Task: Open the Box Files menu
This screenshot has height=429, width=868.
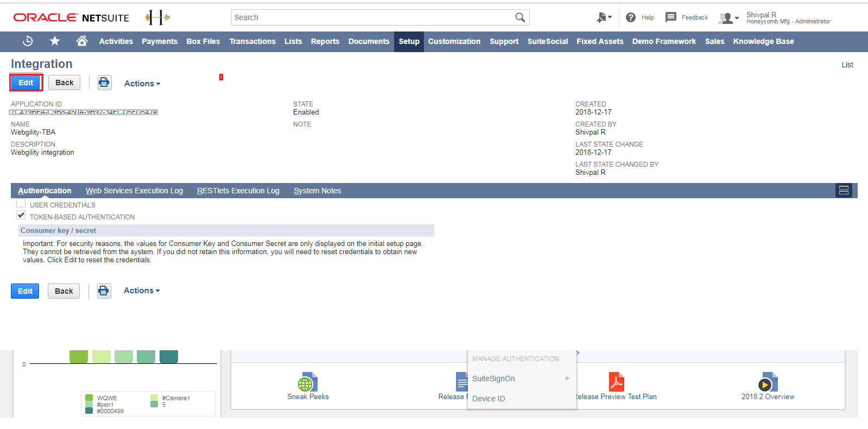Action: pos(204,41)
